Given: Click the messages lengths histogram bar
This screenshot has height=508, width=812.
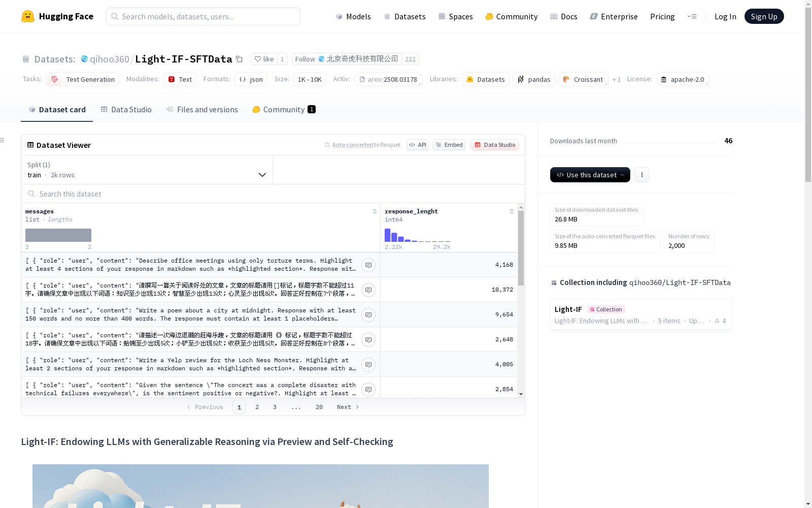Looking at the screenshot, I should (58, 235).
